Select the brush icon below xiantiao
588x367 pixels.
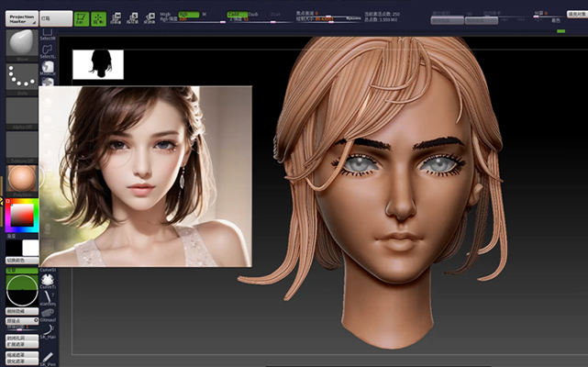coord(48,316)
